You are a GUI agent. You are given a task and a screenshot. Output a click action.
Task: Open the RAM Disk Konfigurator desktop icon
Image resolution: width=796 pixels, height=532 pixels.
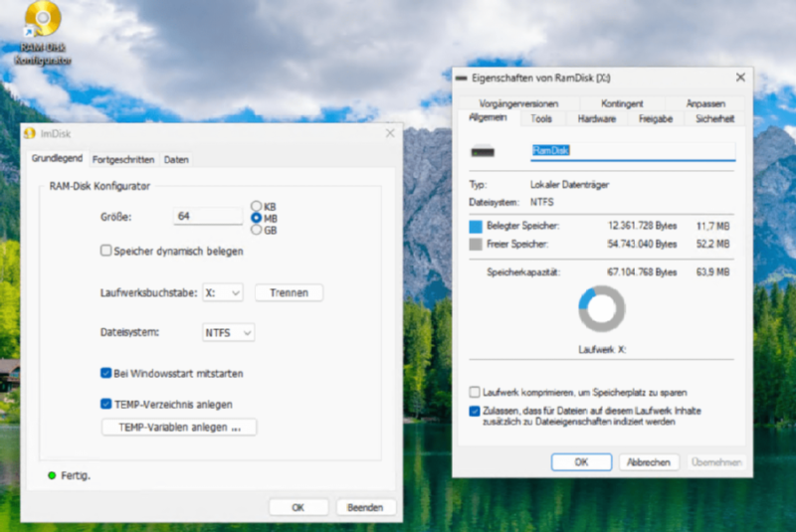point(42,20)
